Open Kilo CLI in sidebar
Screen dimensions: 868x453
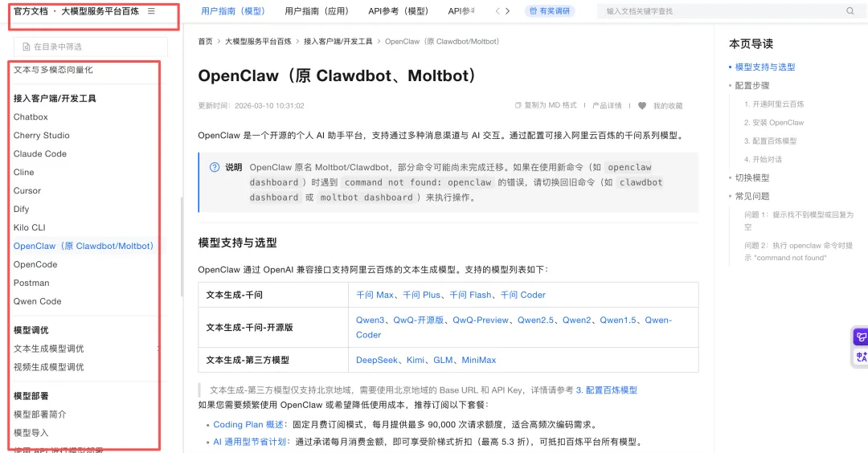(30, 227)
